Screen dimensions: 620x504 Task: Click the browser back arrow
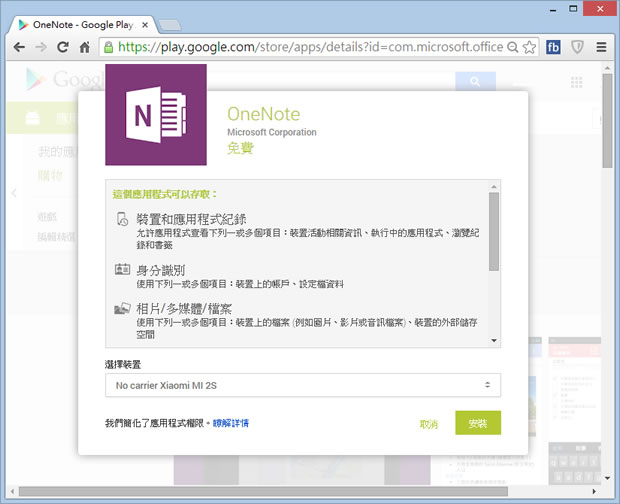pos(19,46)
